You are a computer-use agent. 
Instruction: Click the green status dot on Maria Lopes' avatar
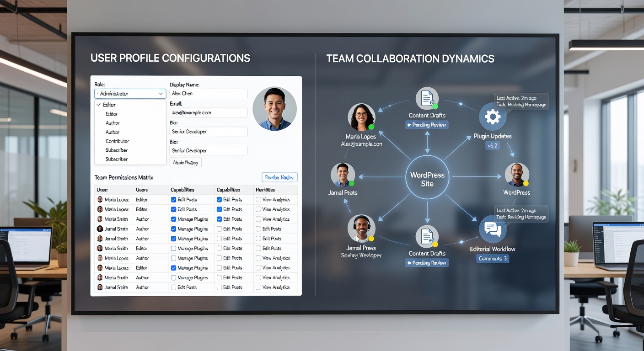(x=371, y=127)
